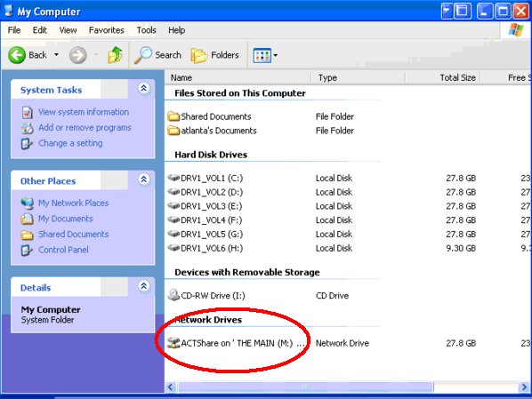Select the ACTShare network drive icon
532x399 pixels.
coord(173,343)
